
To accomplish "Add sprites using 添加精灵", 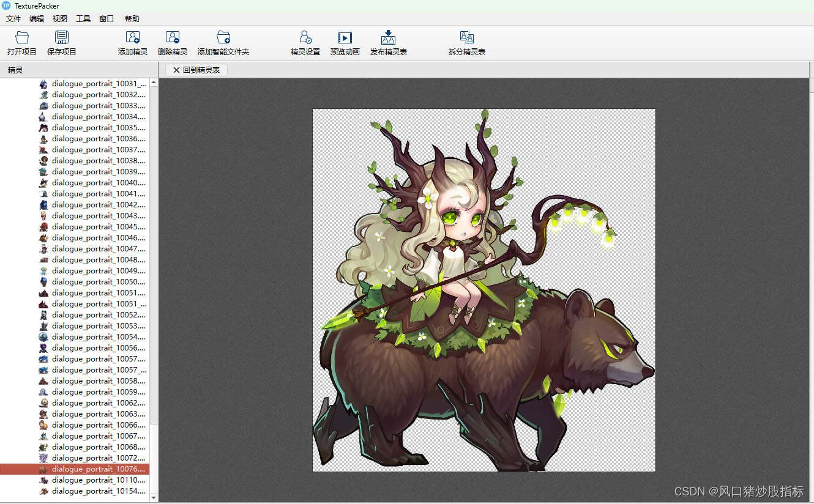I will coord(133,43).
